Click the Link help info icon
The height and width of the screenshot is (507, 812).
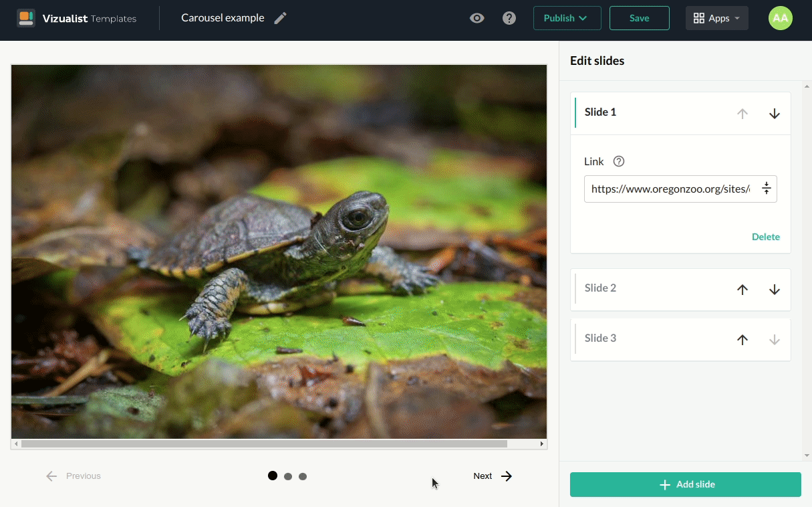point(619,161)
